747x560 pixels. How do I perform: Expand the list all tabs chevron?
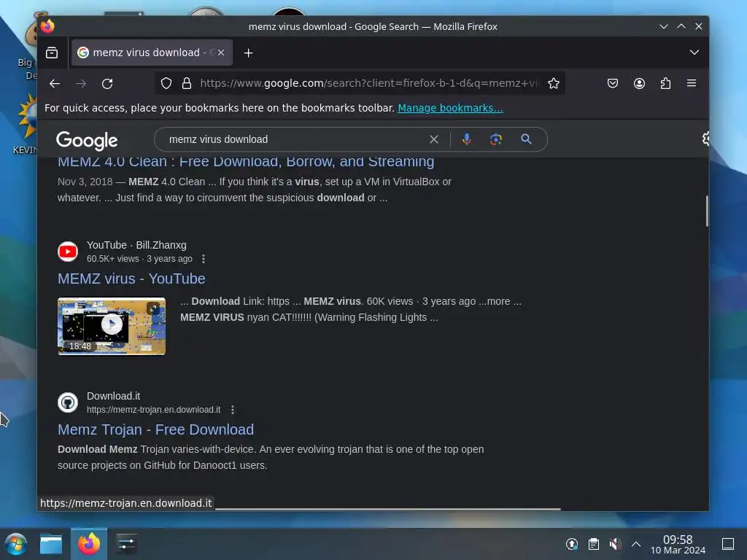point(694,52)
